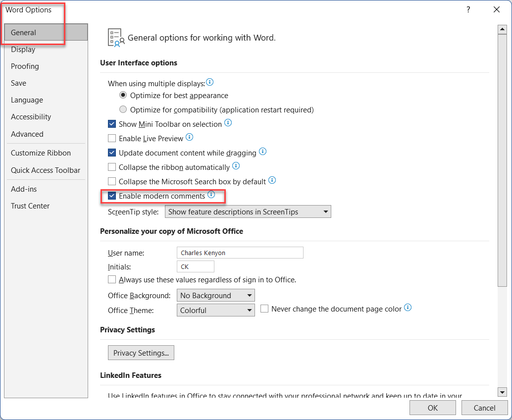The image size is (512, 420).
Task: Click the General options header icon
Action: pos(116,38)
